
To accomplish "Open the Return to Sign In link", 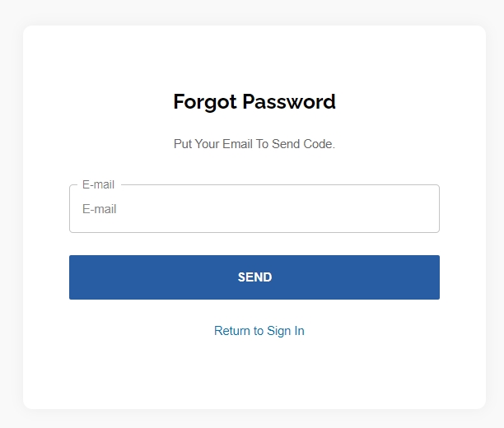I will pos(259,331).
